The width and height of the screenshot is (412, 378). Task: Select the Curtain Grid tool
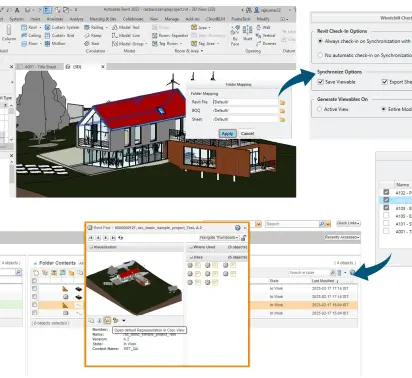59,35
